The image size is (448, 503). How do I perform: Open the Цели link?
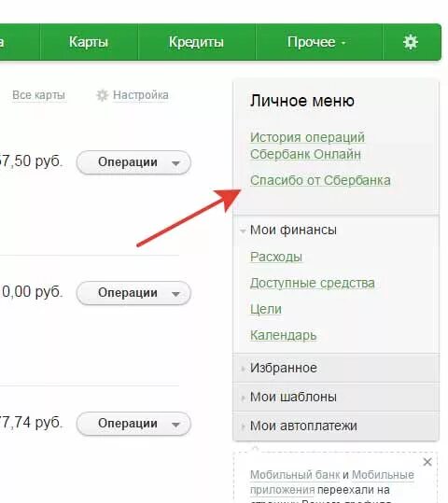tap(266, 309)
